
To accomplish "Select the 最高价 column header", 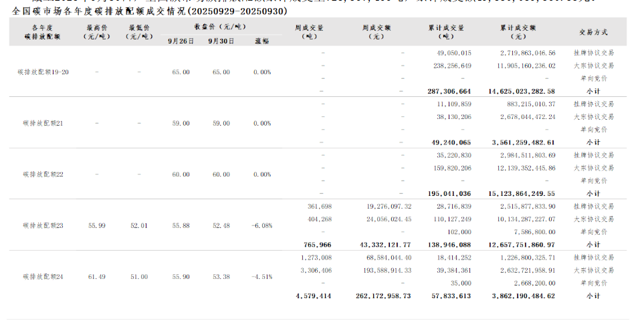I will [97, 31].
